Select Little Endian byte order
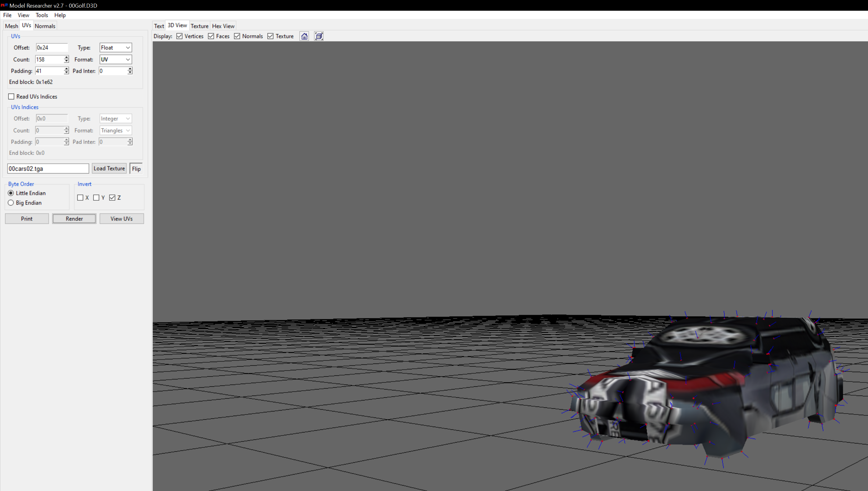Screen dimensions: 868x491 11,193
